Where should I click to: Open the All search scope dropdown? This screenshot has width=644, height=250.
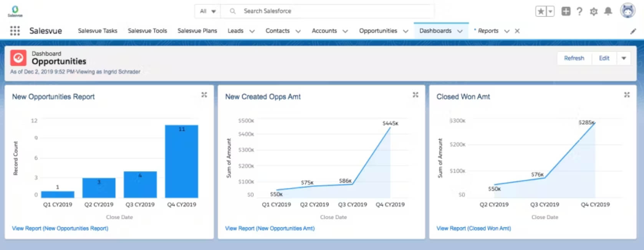pos(208,11)
